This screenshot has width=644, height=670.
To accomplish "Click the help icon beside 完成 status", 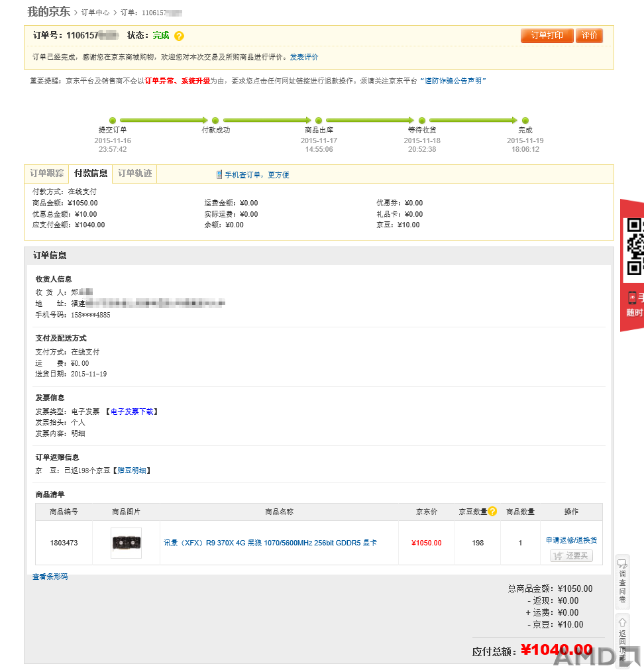I will click(180, 36).
